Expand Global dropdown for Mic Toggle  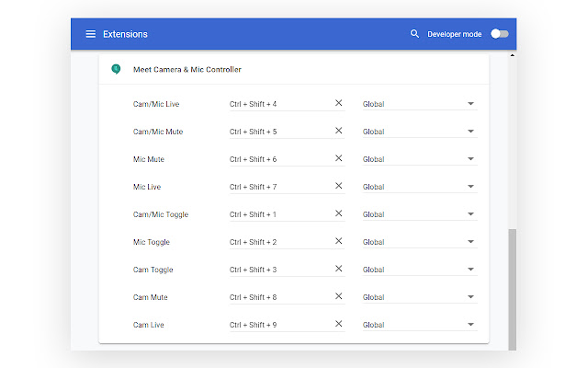click(419, 242)
